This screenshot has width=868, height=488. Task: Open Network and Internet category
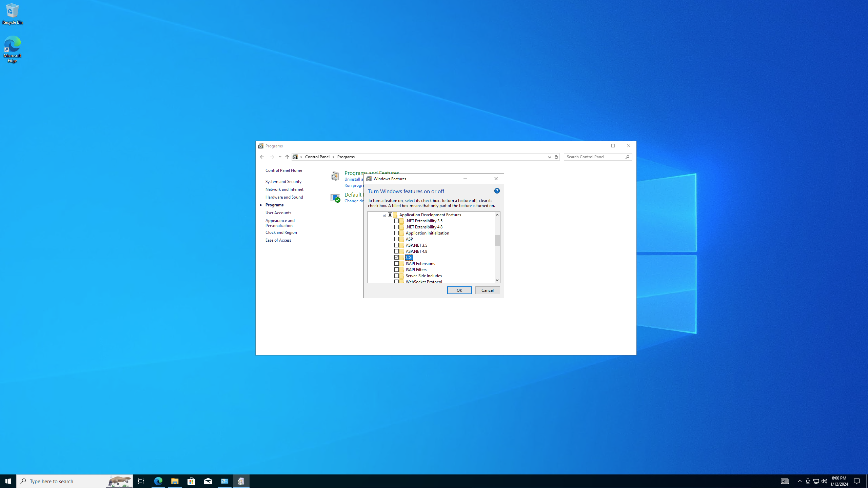(284, 189)
